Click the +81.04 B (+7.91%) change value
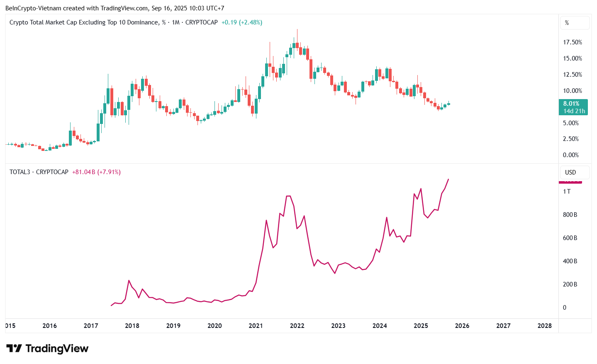This screenshot has height=364, width=597. coord(96,172)
